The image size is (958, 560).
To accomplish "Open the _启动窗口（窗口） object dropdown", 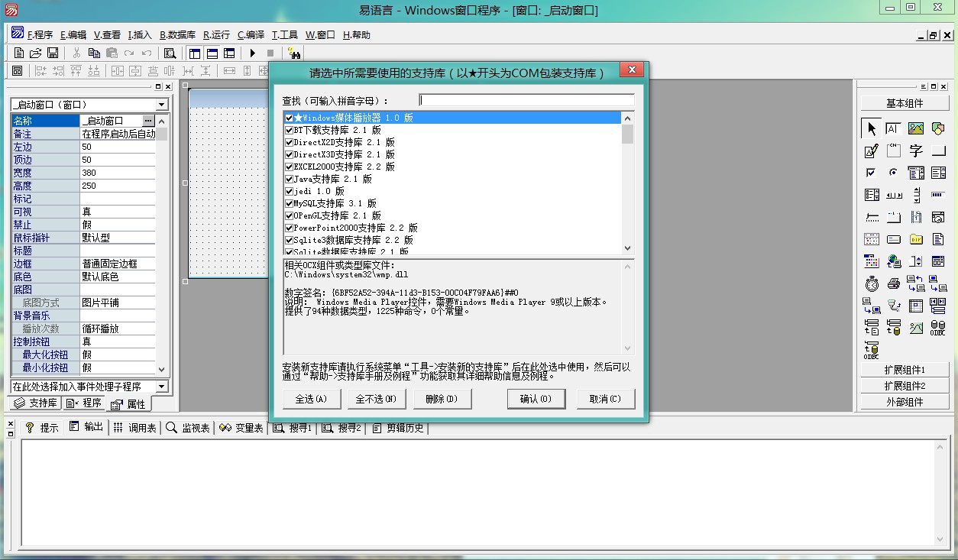I will click(161, 105).
